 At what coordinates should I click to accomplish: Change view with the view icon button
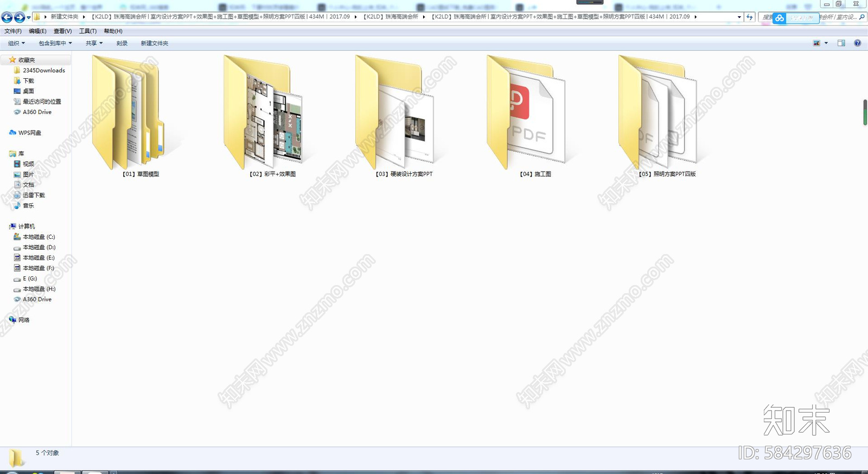click(x=816, y=43)
